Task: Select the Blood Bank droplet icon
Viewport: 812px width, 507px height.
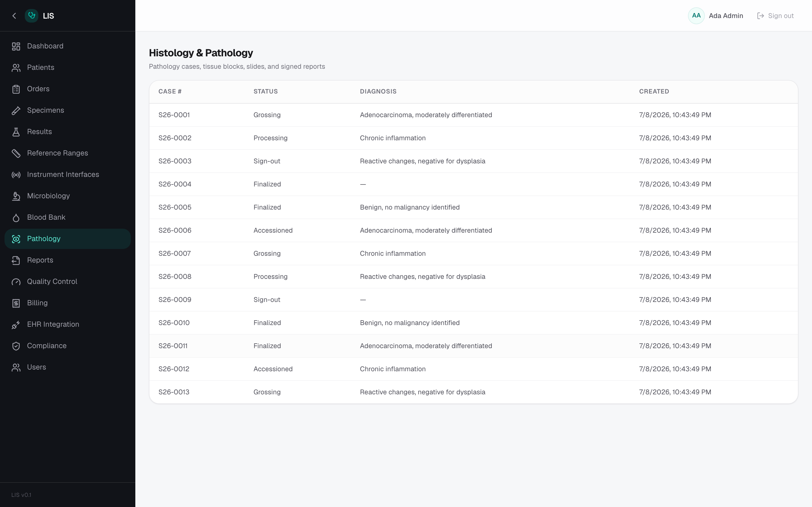Action: point(16,218)
